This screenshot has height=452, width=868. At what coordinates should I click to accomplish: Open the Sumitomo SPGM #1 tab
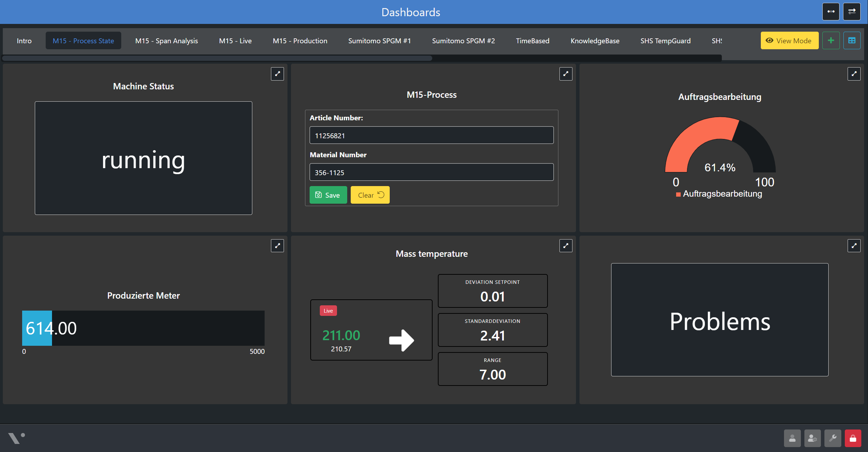point(379,41)
